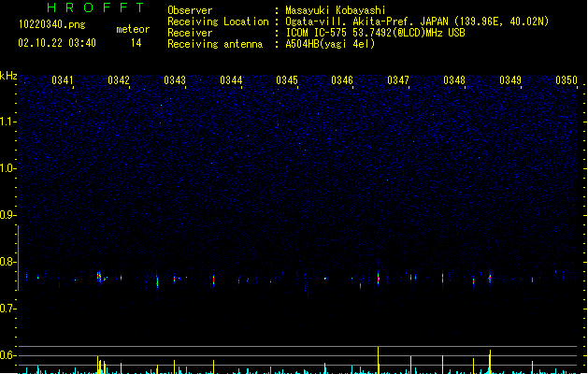588x374 pixels.
Task: Click the HROFFT title text
Action: coord(95,7)
